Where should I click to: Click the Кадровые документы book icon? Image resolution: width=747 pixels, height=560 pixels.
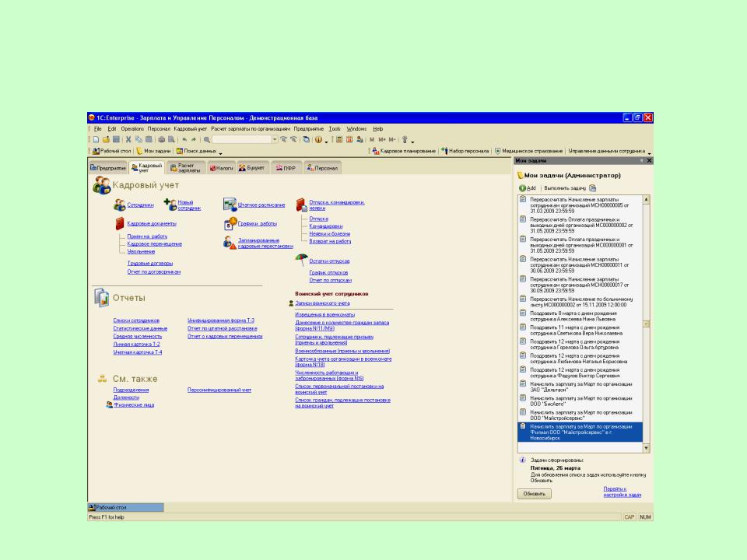pyautogui.click(x=120, y=223)
